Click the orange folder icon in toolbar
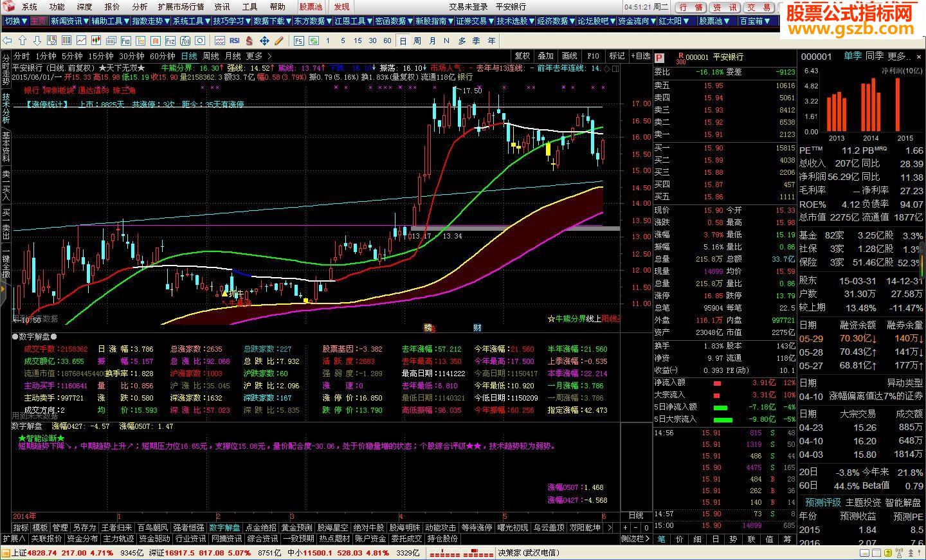The height and width of the screenshot is (560, 926). pyautogui.click(x=156, y=41)
